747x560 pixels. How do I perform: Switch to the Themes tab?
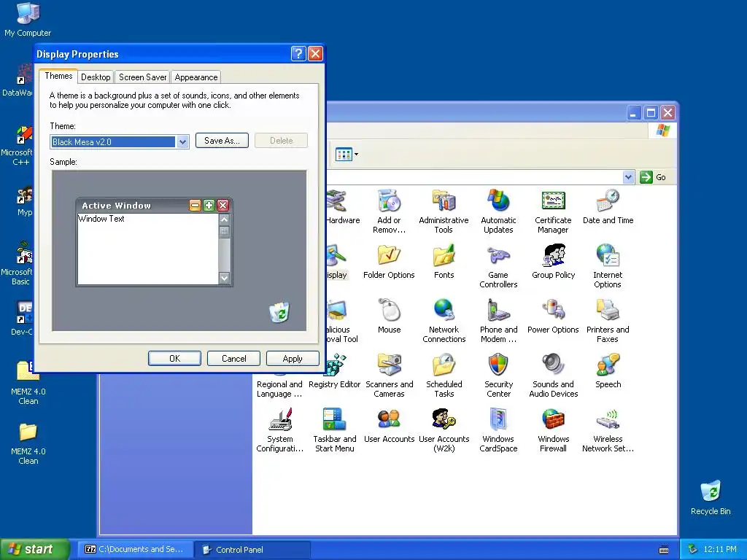pyautogui.click(x=58, y=76)
